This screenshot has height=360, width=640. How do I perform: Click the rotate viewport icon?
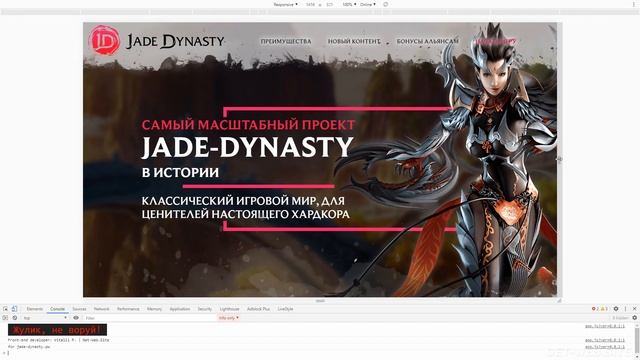[385, 4]
